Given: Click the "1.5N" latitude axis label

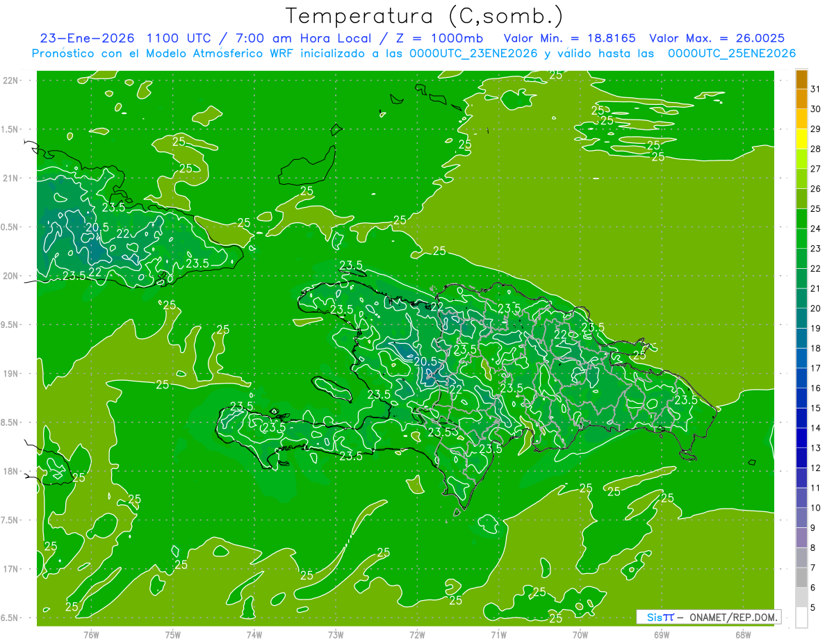Looking at the screenshot, I should pos(11,129).
